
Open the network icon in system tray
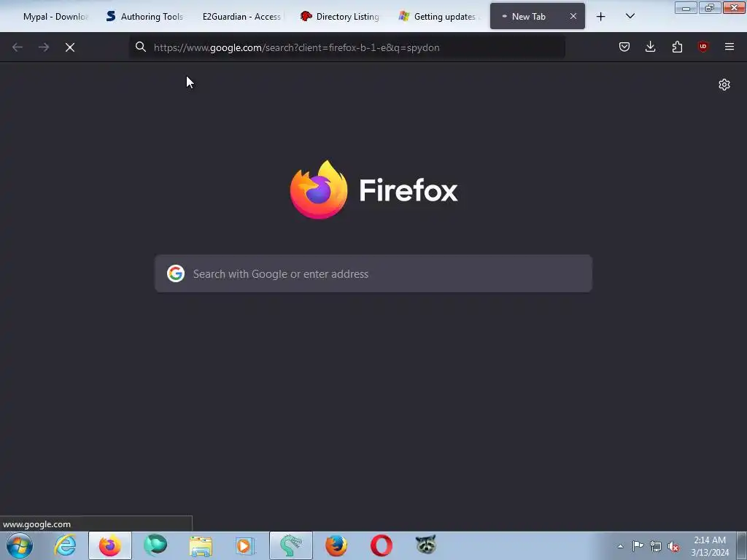tap(656, 546)
